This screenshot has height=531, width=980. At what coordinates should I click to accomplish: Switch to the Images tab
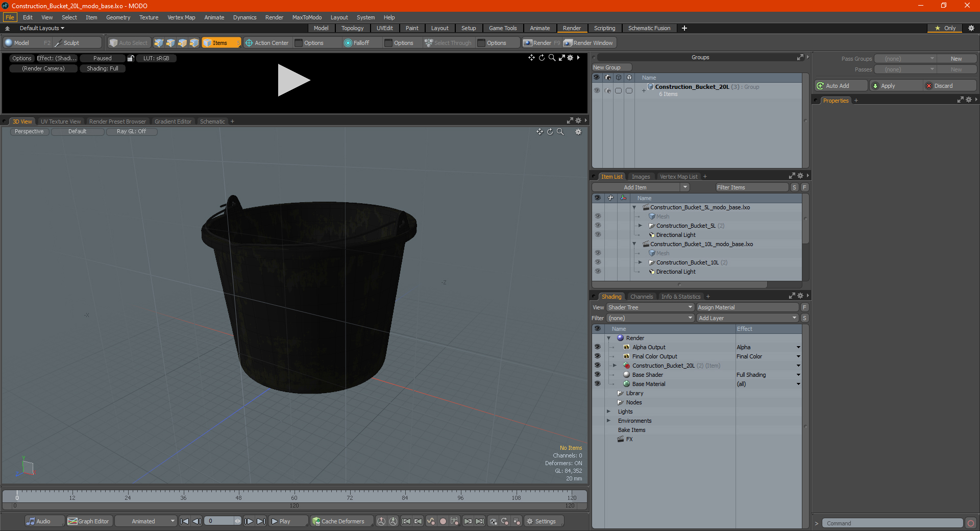641,177
